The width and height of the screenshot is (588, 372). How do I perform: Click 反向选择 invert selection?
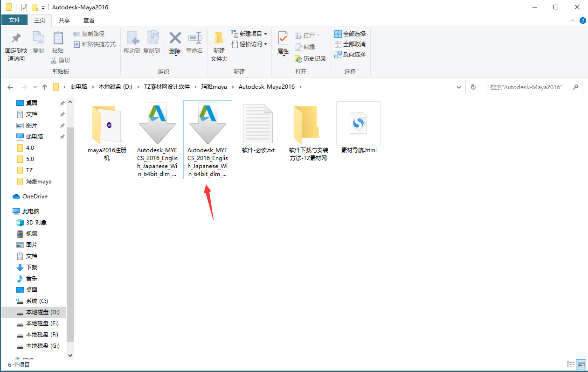pos(350,55)
